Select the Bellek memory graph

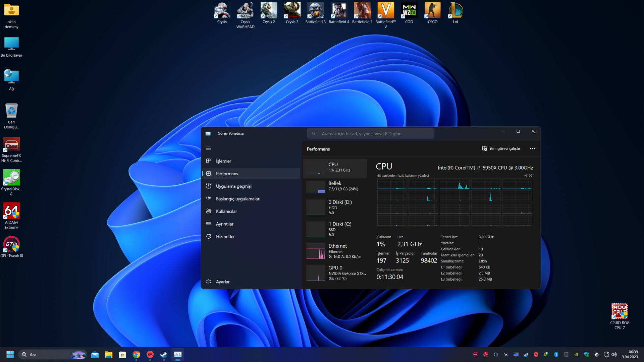coord(316,187)
